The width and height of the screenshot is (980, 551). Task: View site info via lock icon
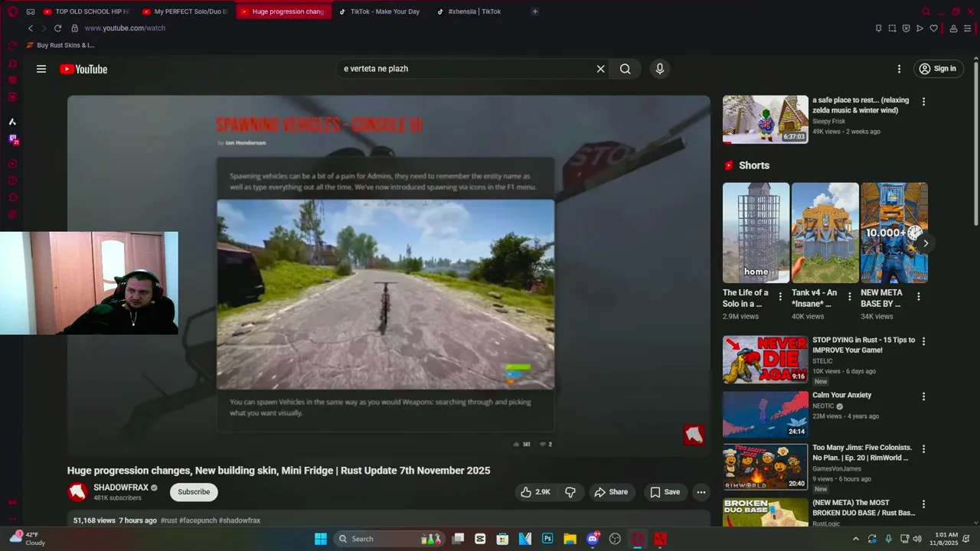coord(74,28)
